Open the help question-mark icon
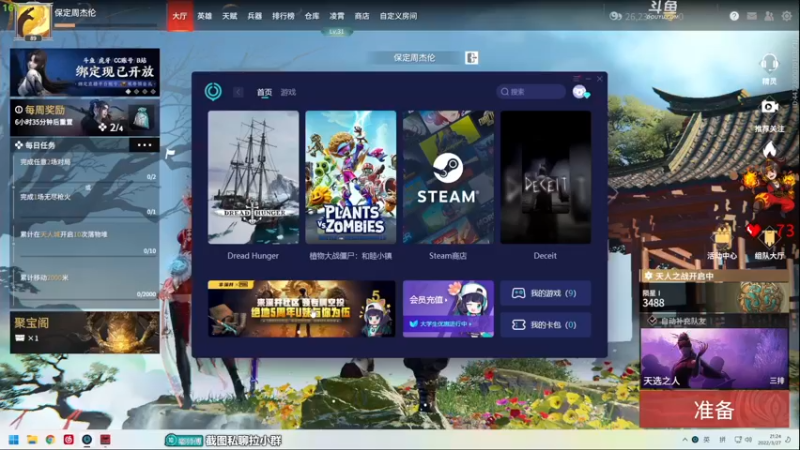 coord(734,16)
